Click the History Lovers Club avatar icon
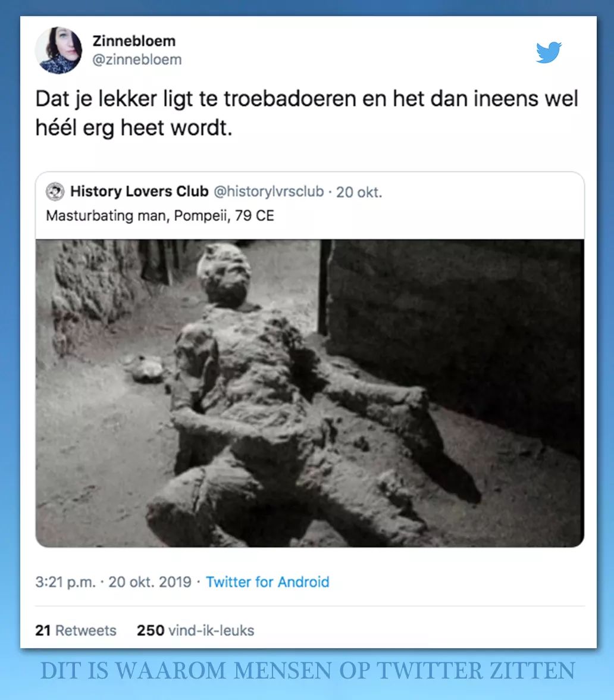The image size is (614, 700). coord(55,192)
